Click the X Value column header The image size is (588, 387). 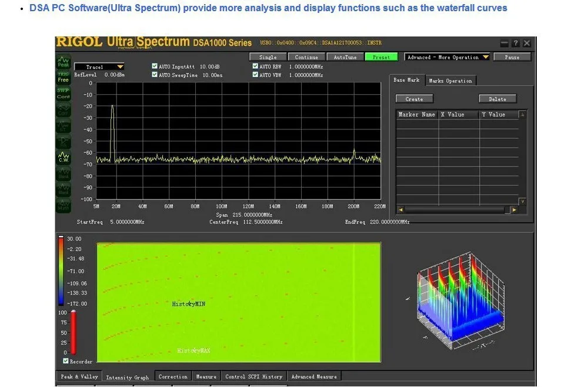[459, 114]
